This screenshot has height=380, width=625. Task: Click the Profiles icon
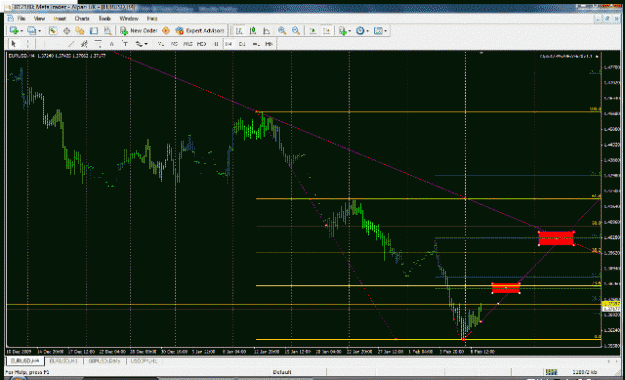click(31, 30)
